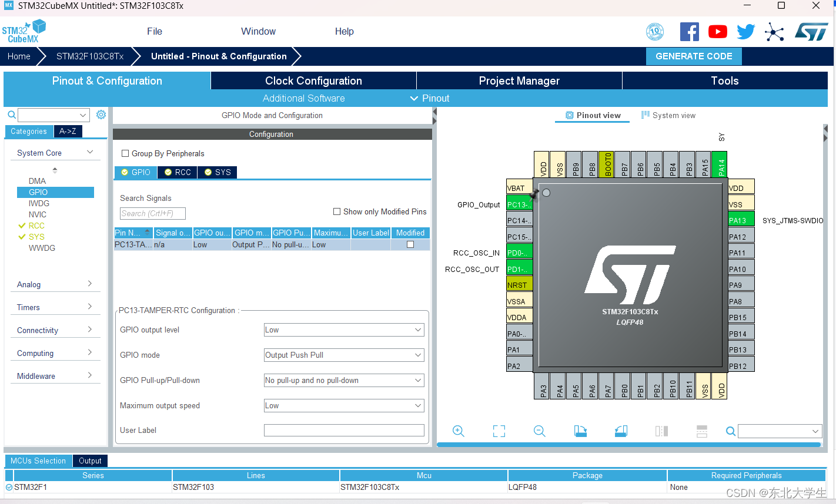
Task: Click the pin search magnifier icon
Action: pyautogui.click(x=731, y=431)
